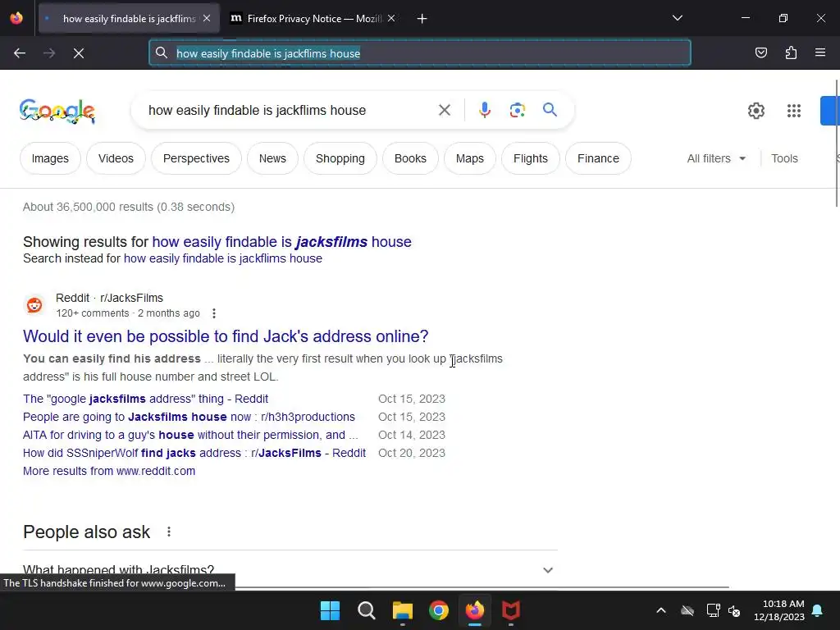Click corrected query link with jacksfilms

coord(282,242)
